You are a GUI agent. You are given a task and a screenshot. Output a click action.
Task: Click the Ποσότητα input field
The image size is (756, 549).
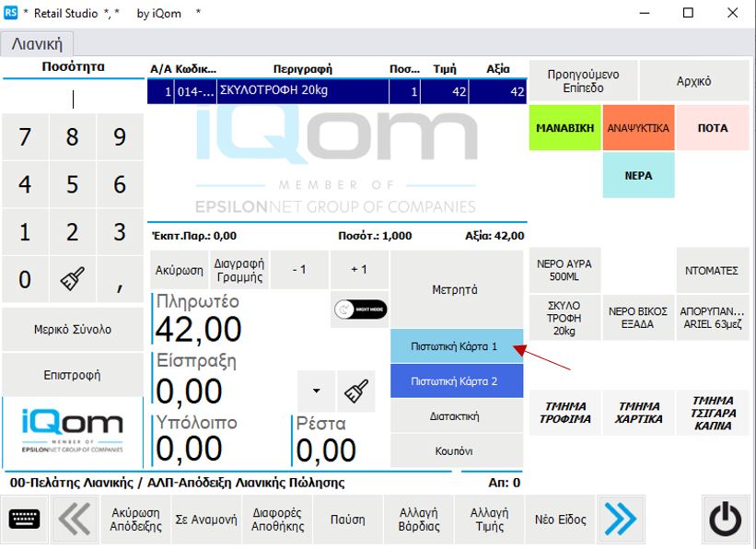click(73, 99)
